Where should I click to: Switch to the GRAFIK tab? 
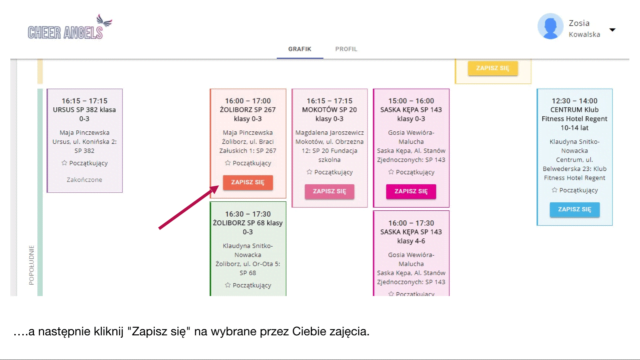(x=300, y=49)
